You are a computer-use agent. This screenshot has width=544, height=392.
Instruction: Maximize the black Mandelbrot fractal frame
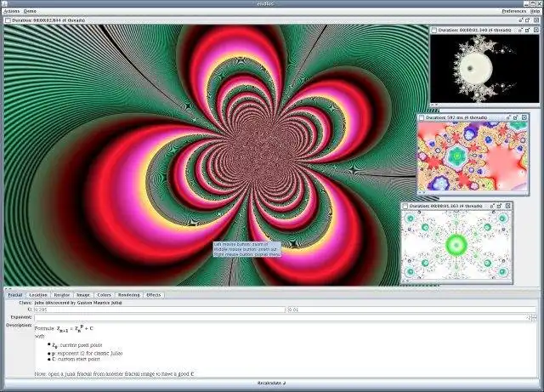click(x=528, y=31)
